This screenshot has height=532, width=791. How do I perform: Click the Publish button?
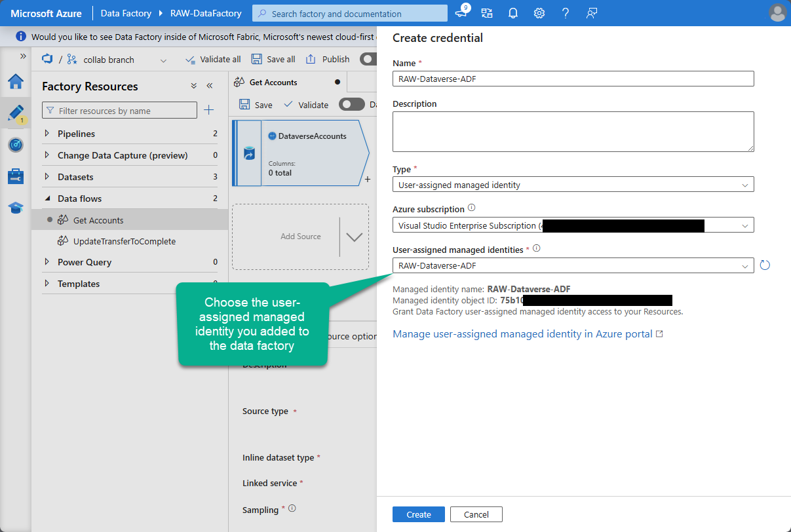click(x=328, y=59)
